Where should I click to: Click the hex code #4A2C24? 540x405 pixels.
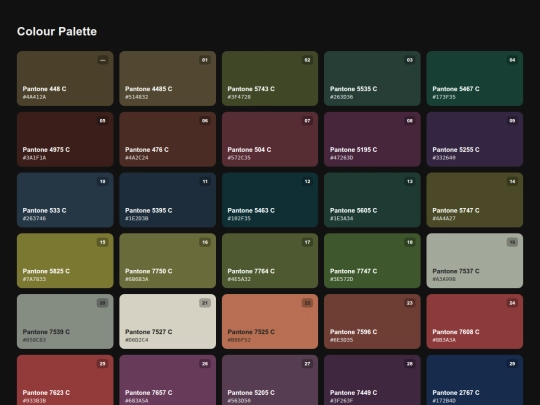click(137, 158)
